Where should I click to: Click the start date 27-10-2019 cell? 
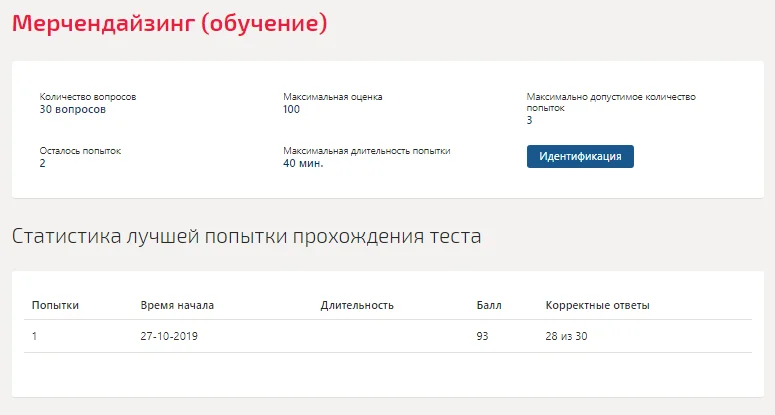tap(169, 336)
